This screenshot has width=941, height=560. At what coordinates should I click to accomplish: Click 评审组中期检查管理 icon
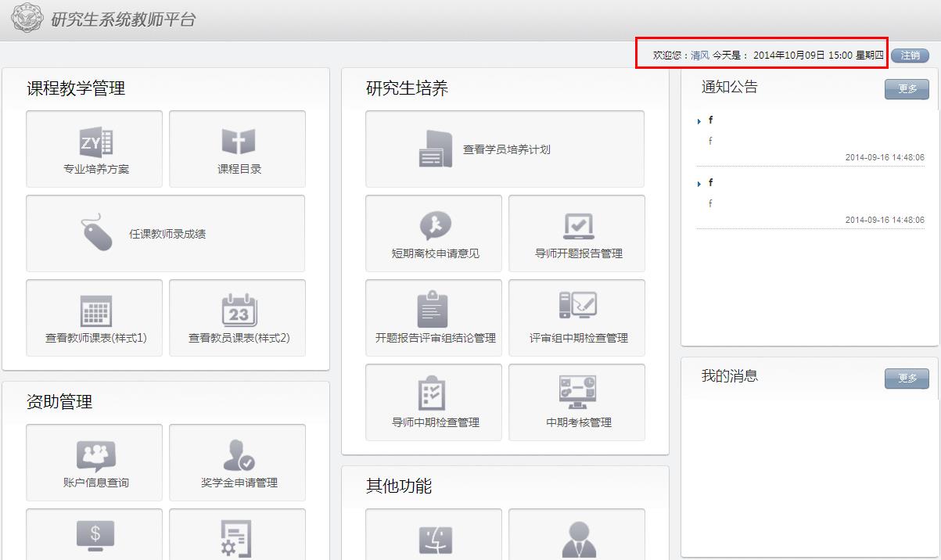point(578,306)
